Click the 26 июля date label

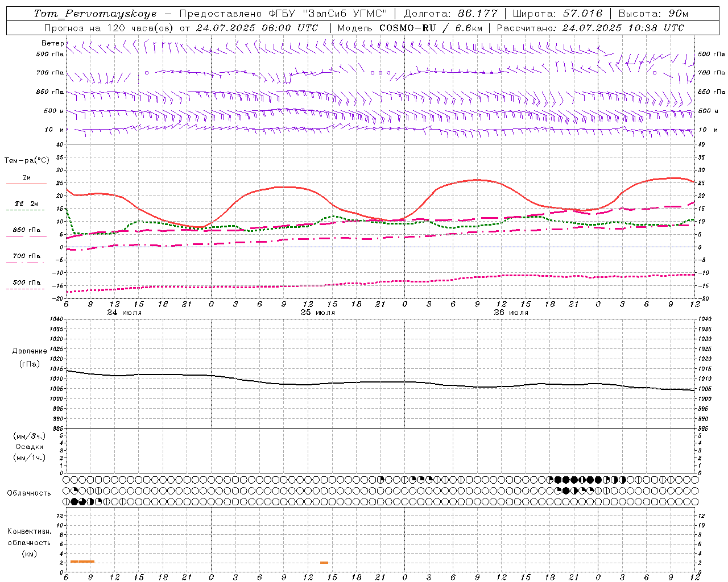(510, 313)
